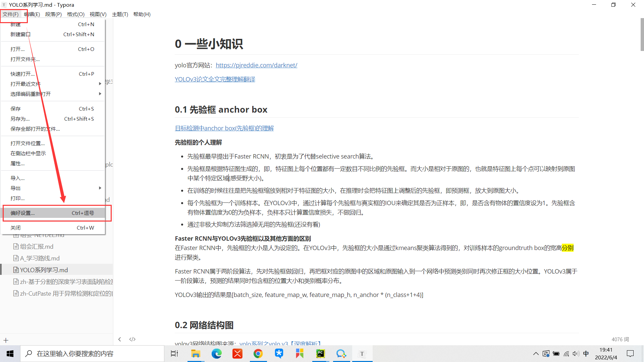The height and width of the screenshot is (362, 644).
Task: Select 打开文件夹... menu entry
Action: coord(53,59)
